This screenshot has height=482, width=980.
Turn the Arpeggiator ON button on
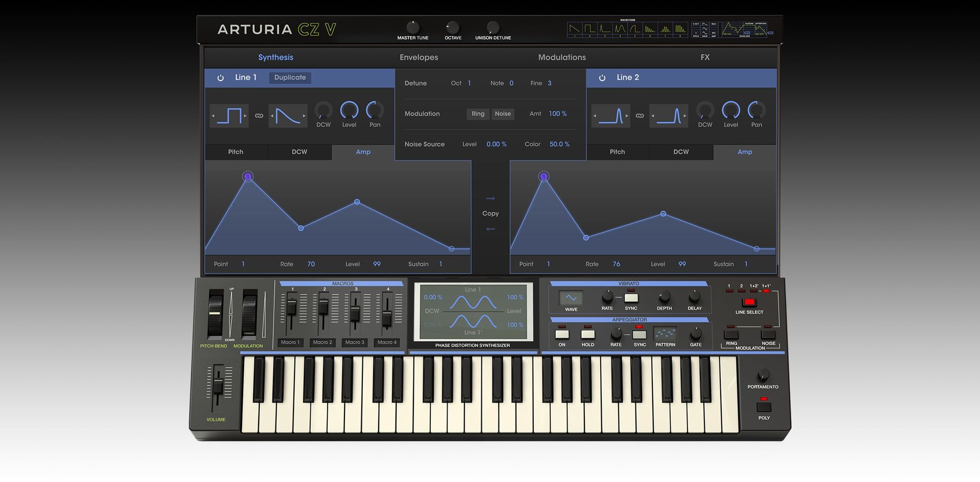coord(562,335)
